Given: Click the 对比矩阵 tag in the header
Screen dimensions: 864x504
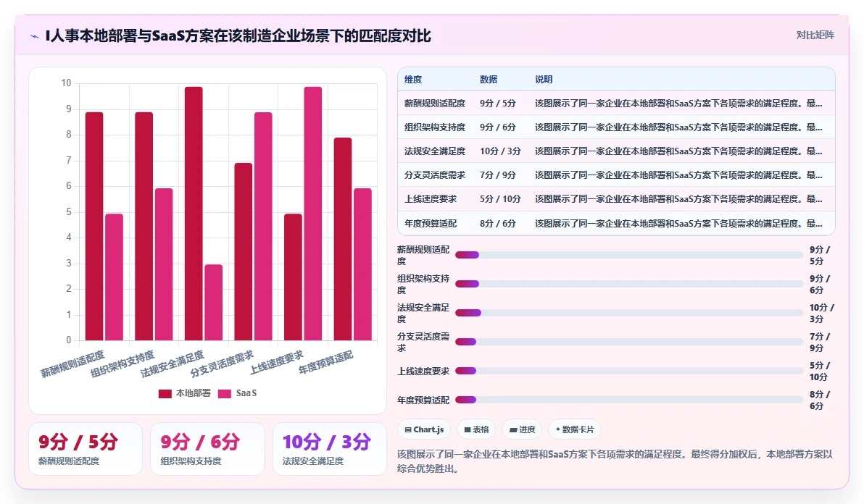Looking at the screenshot, I should pyautogui.click(x=815, y=35).
